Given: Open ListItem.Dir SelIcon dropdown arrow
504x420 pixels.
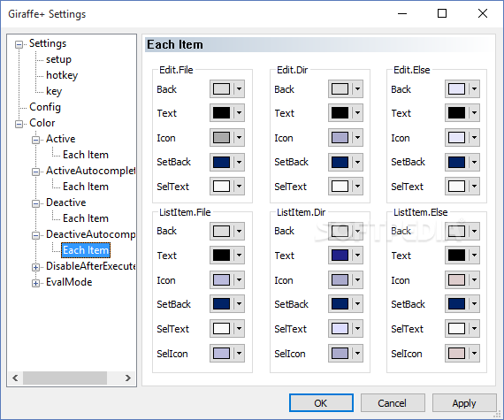Looking at the screenshot, I should (x=357, y=353).
